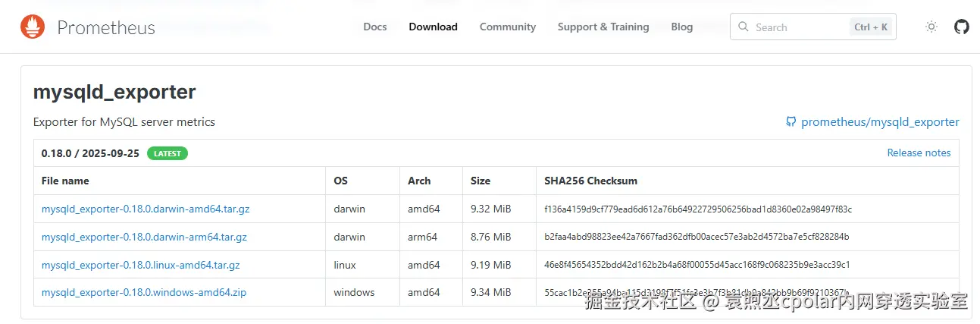Click the Prometheus site title text
980x324 pixels.
[x=106, y=28]
